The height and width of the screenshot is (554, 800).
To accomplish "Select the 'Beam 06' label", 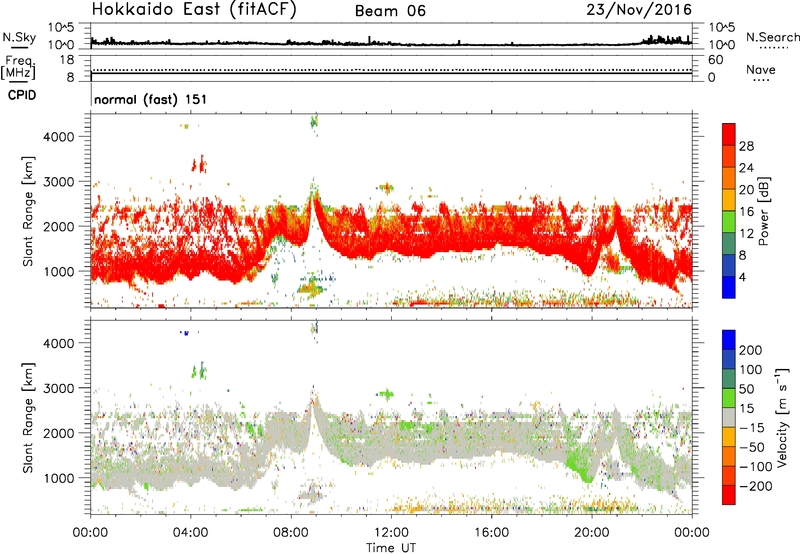I will 390,11.
